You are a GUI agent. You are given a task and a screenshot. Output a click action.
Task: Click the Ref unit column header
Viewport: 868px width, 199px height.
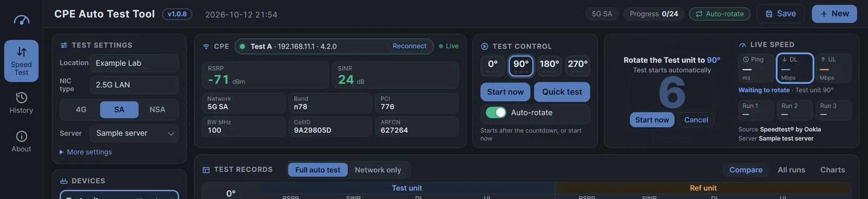tap(703, 188)
